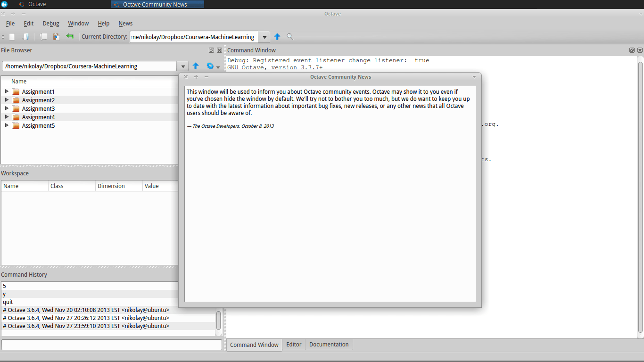The height and width of the screenshot is (362, 644).
Task: Click the Class column header in Workspace
Action: 72,186
